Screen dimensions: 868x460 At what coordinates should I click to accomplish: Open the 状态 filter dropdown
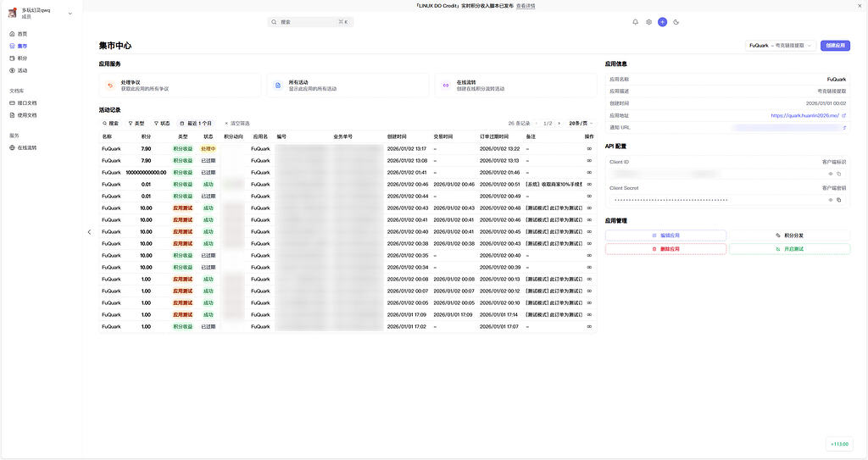click(x=162, y=124)
